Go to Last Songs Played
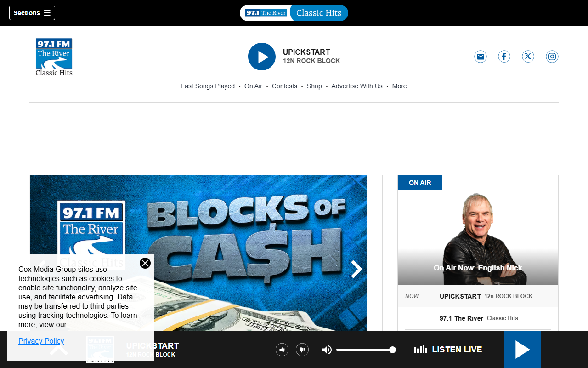Image resolution: width=588 pixels, height=368 pixels. [x=208, y=86]
